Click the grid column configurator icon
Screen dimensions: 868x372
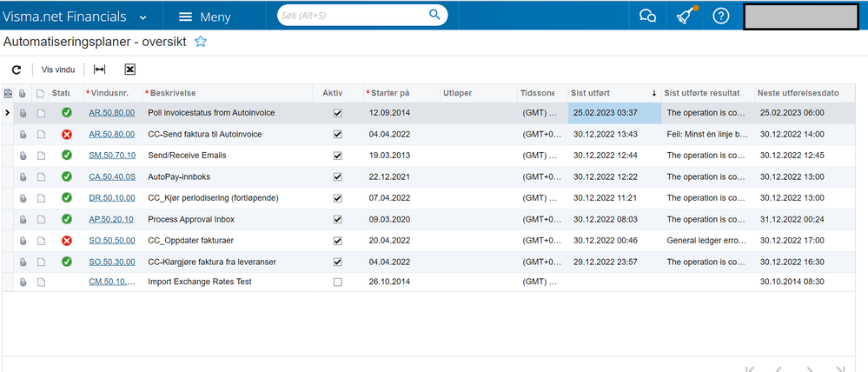point(8,94)
